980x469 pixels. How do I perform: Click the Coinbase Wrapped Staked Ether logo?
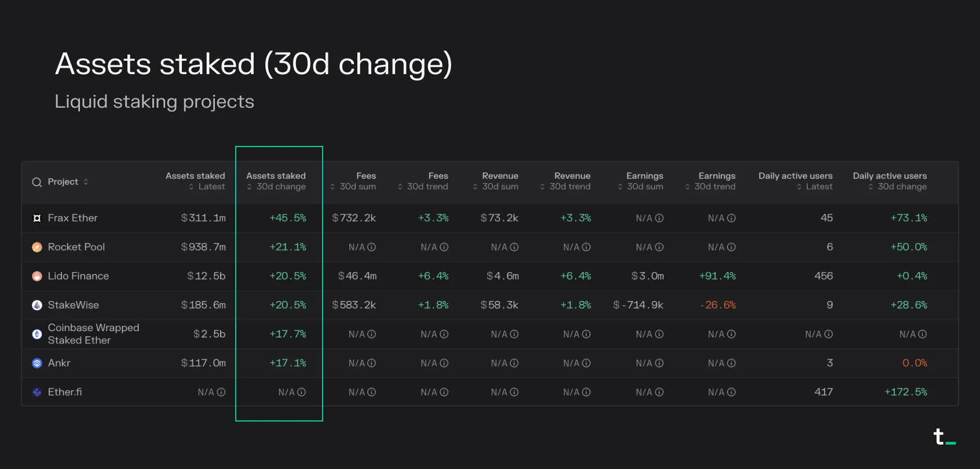[x=37, y=334]
